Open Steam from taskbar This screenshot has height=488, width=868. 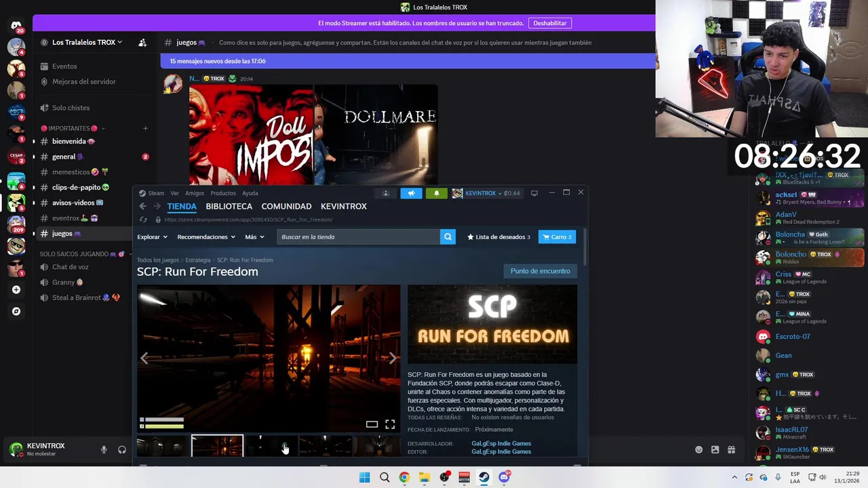point(484,477)
